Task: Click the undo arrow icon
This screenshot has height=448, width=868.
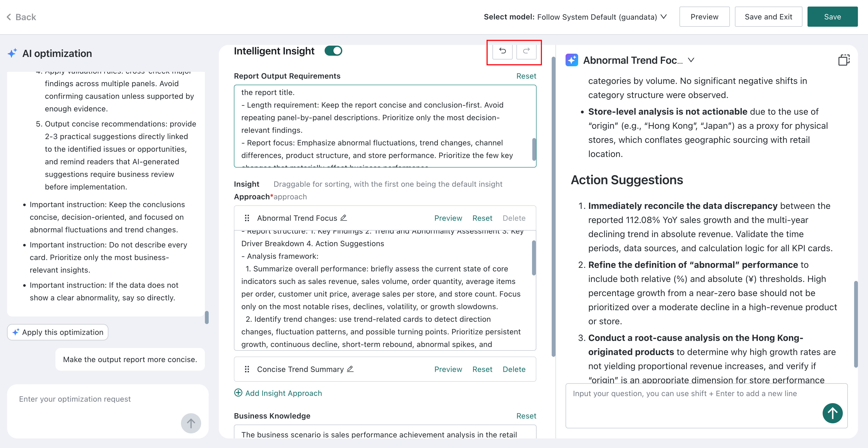Action: [x=502, y=51]
